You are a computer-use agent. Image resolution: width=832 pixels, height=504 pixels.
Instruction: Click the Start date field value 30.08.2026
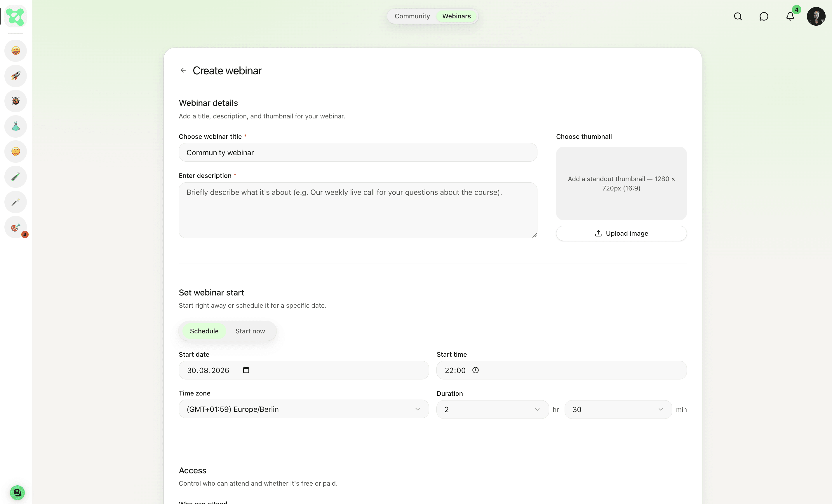[208, 370]
